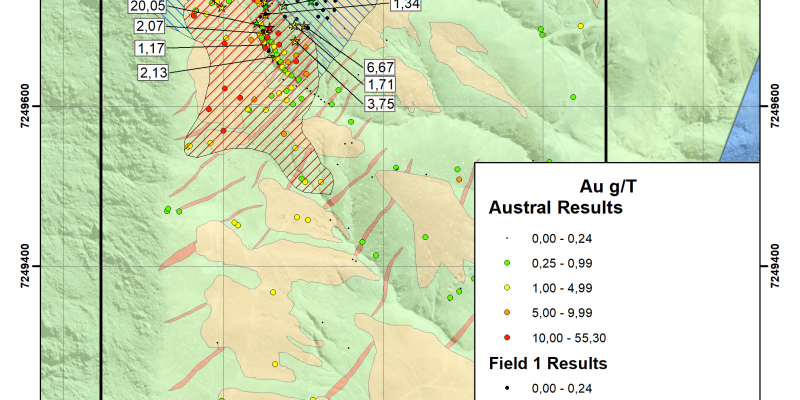Click the 3,75 callout label
Image resolution: width=800 pixels, height=400 pixels.
(378, 103)
